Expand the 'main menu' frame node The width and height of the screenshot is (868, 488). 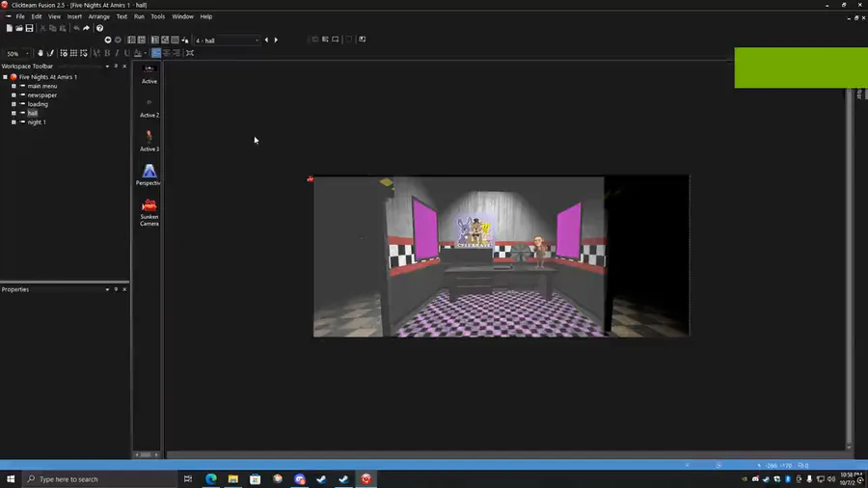14,86
